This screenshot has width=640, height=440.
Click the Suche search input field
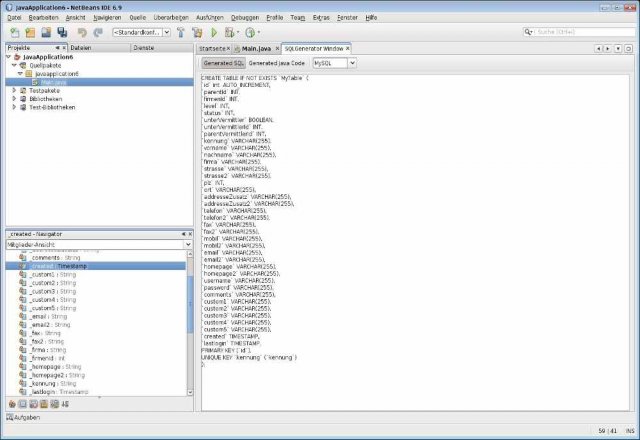(585, 32)
